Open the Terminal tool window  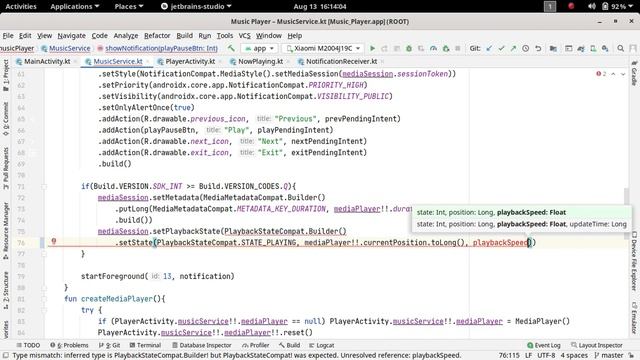tap(145, 345)
